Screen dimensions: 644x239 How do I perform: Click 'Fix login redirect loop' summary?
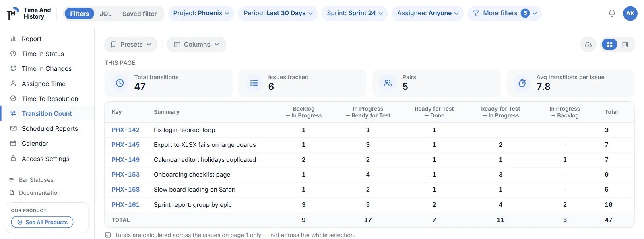click(184, 130)
